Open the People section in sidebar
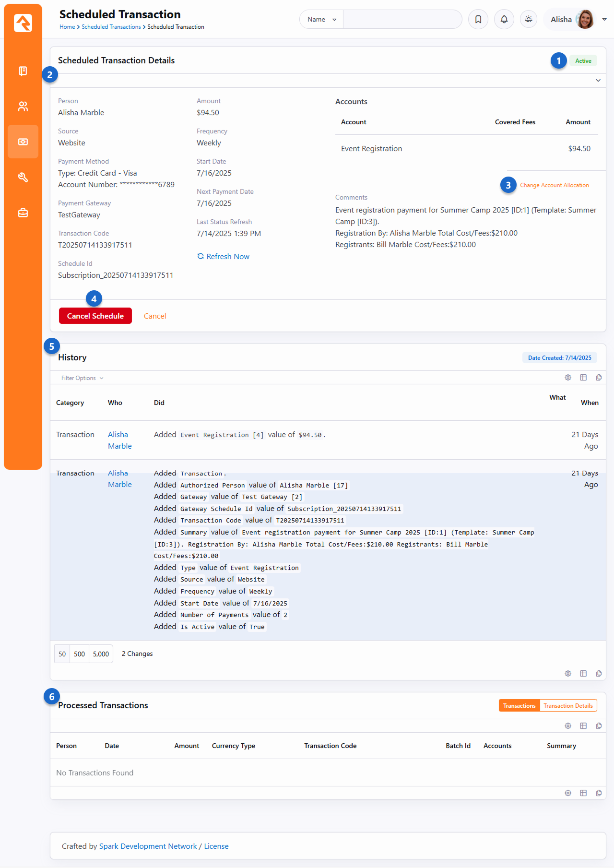 tap(23, 107)
